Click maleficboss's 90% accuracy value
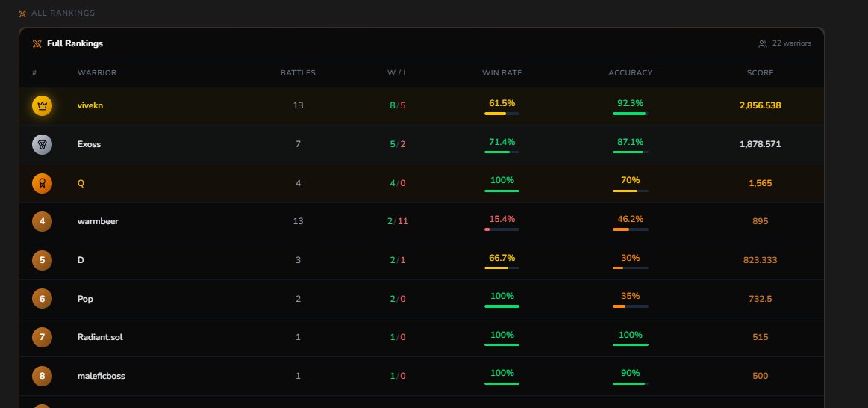This screenshot has width=868, height=408. coord(631,373)
